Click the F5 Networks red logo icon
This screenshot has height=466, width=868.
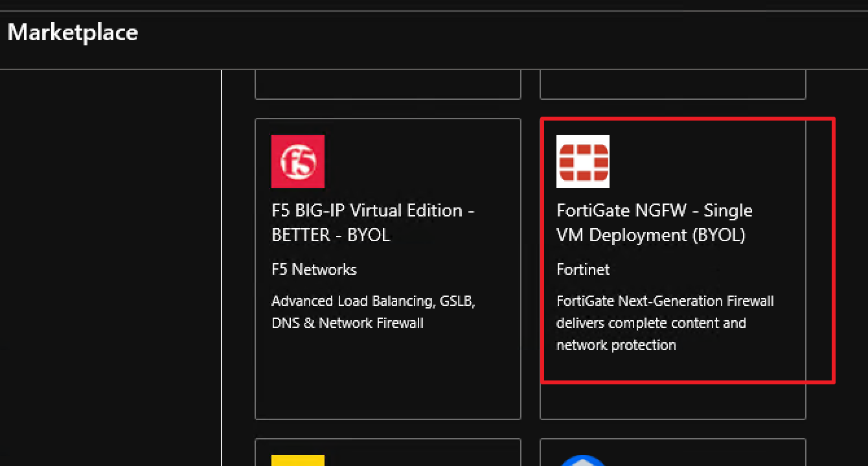pos(297,161)
